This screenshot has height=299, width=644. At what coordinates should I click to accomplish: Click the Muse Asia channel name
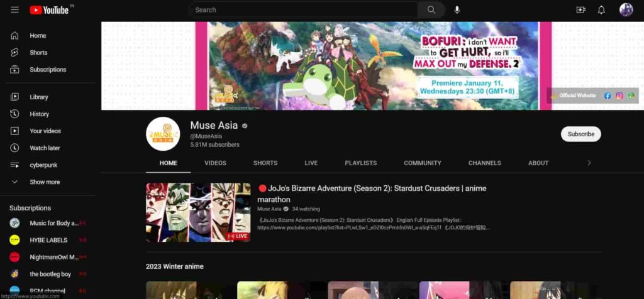click(214, 126)
